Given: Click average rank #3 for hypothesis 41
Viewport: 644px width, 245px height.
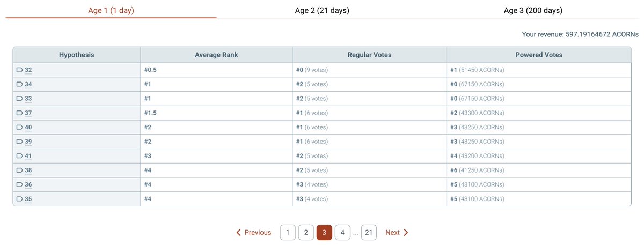Looking at the screenshot, I should point(217,156).
